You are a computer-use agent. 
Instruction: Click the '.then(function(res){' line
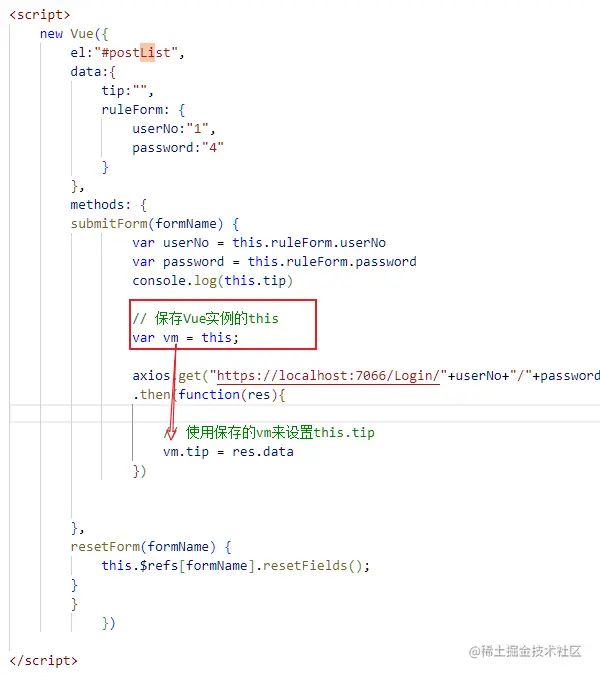[x=209, y=395]
